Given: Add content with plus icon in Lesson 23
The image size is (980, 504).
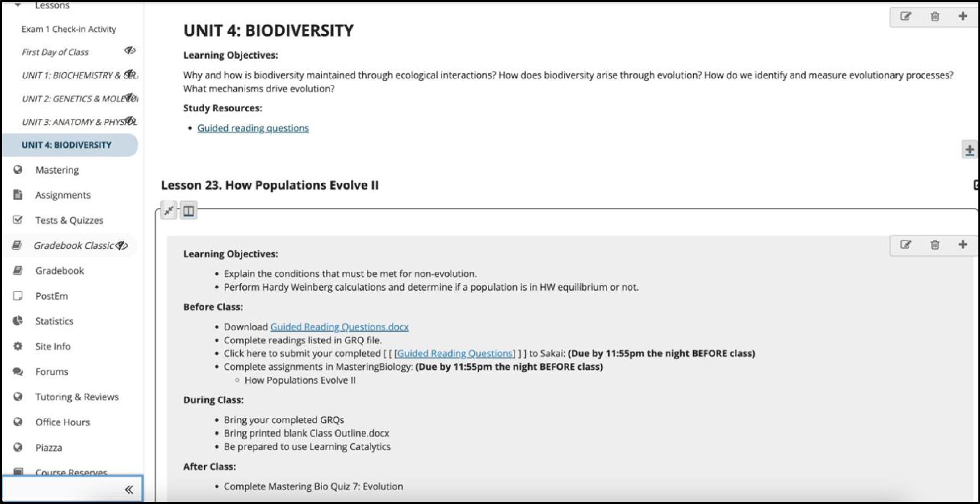Looking at the screenshot, I should pyautogui.click(x=963, y=245).
